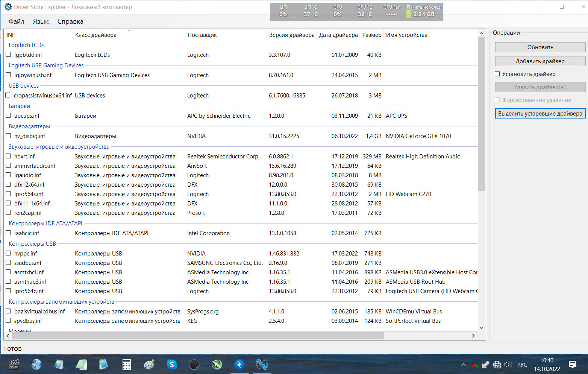The height and width of the screenshot is (374, 588).
Task: Open the green arrow taskbar app
Action: (217, 364)
